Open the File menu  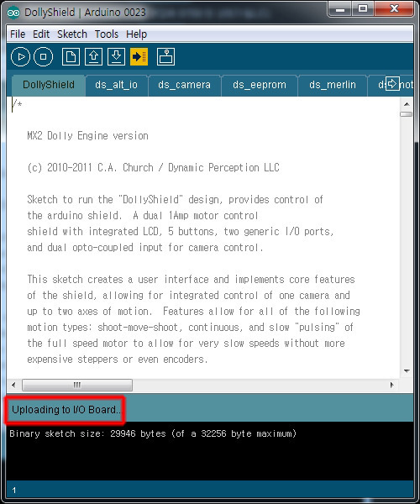(x=18, y=34)
